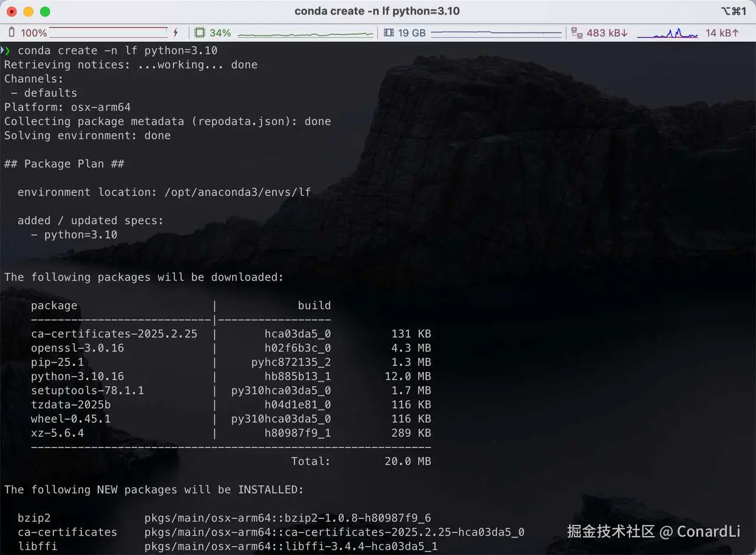Click the 'build' column header

(314, 306)
